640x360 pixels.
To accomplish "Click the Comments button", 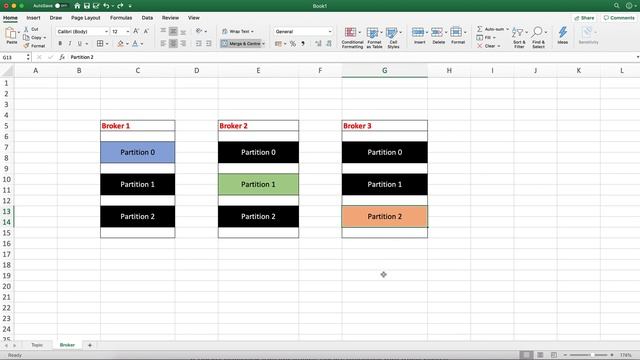I will (619, 18).
